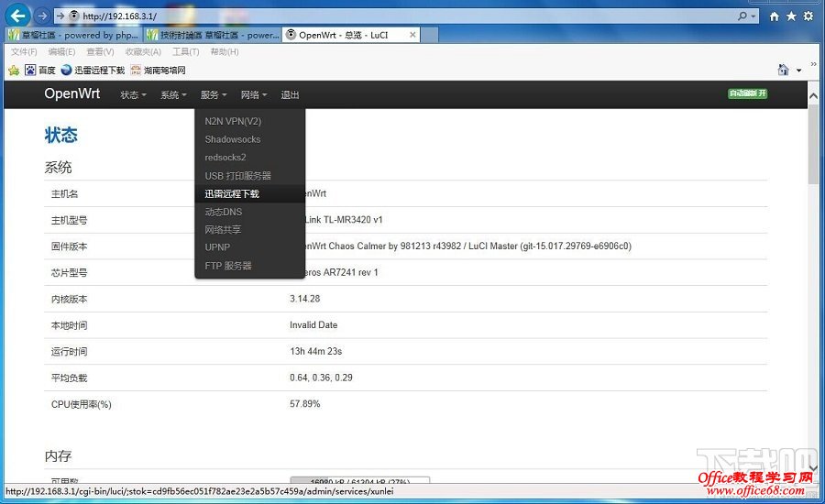The height and width of the screenshot is (504, 825).
Task: Open the 收藏夹(A) menu
Action: click(x=143, y=51)
